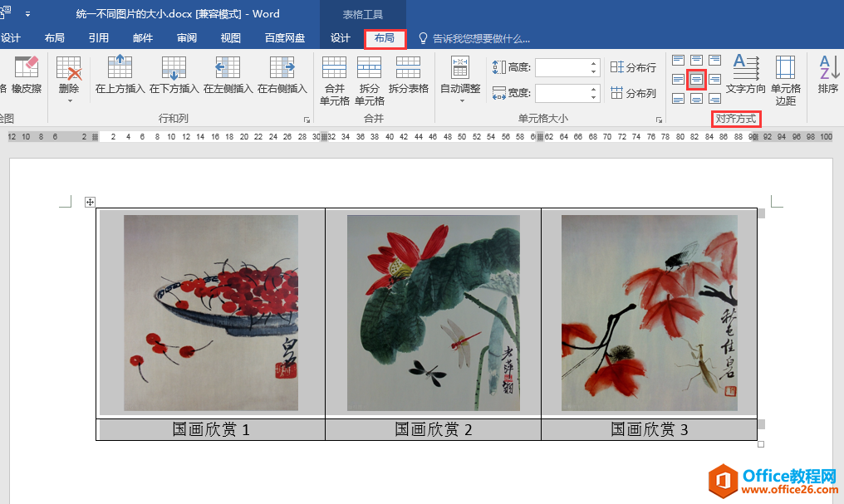Click the table move handle
The width and height of the screenshot is (844, 504).
[90, 203]
